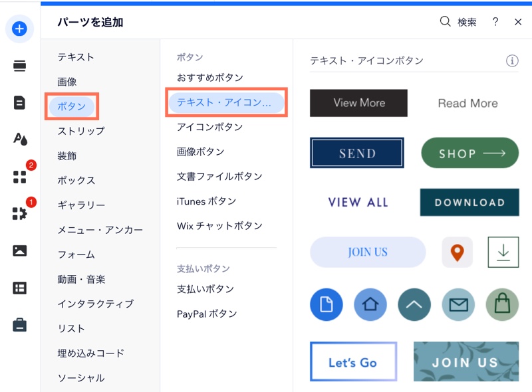Open the iTunes ボタン subcategory
Viewport: 532px width, 392px height.
click(x=206, y=201)
